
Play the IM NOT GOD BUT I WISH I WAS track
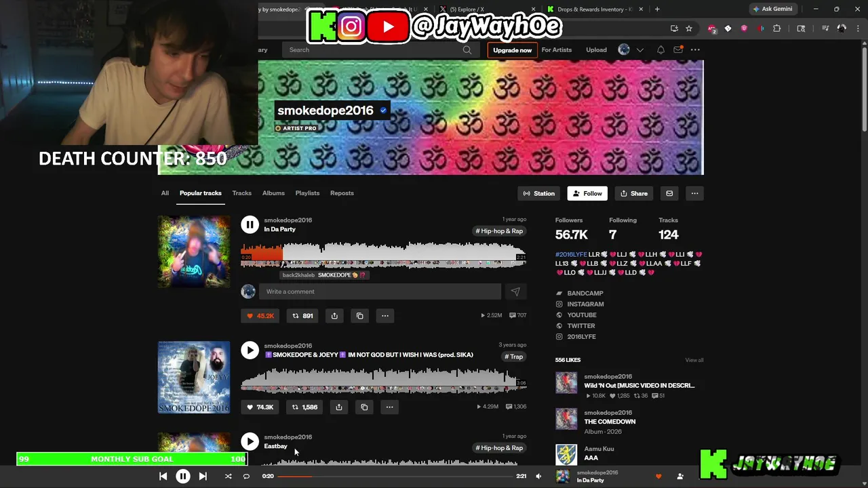click(250, 350)
